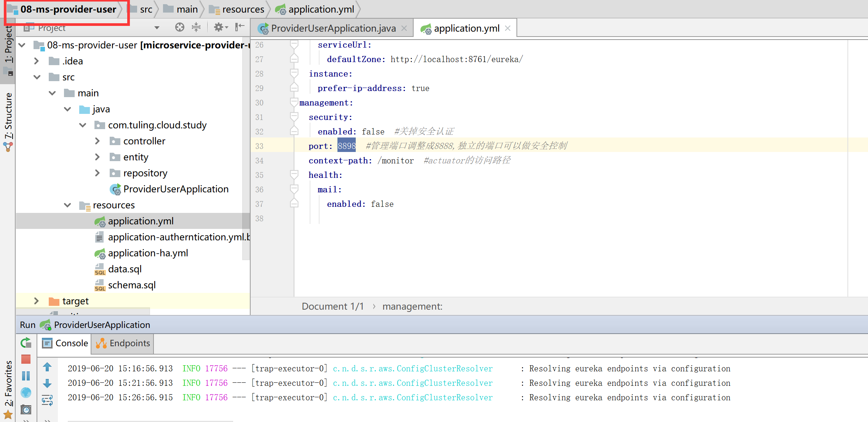Click the Rerun ProviderUserApplication icon
This screenshot has height=422, width=868.
click(26, 343)
